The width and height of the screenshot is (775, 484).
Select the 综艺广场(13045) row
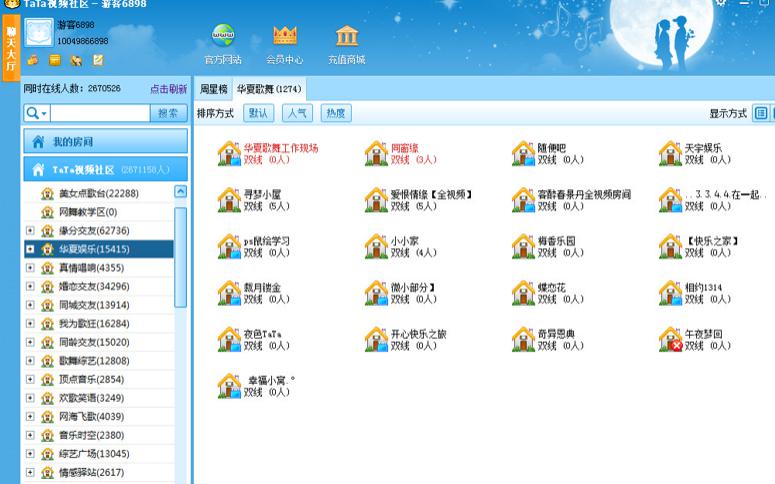99,454
